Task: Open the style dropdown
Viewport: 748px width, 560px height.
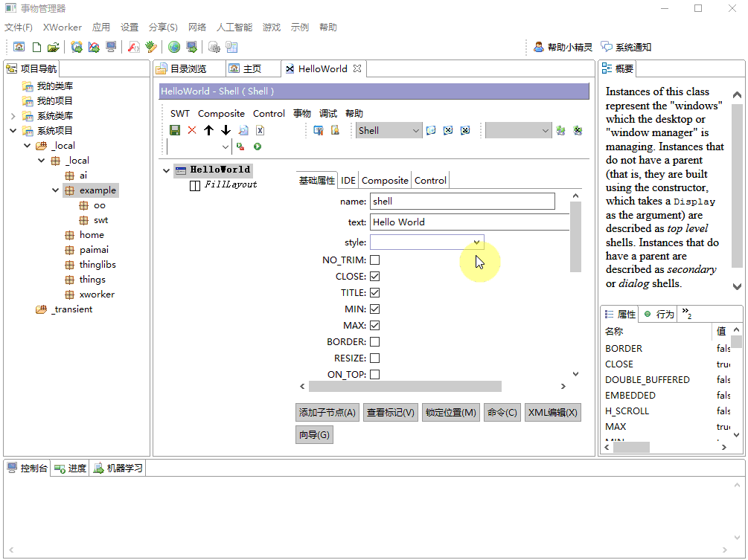Action: pos(476,242)
